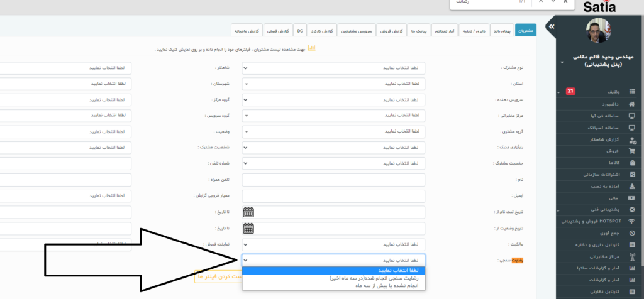Switch to the گزارش فصلی tab

point(279,31)
